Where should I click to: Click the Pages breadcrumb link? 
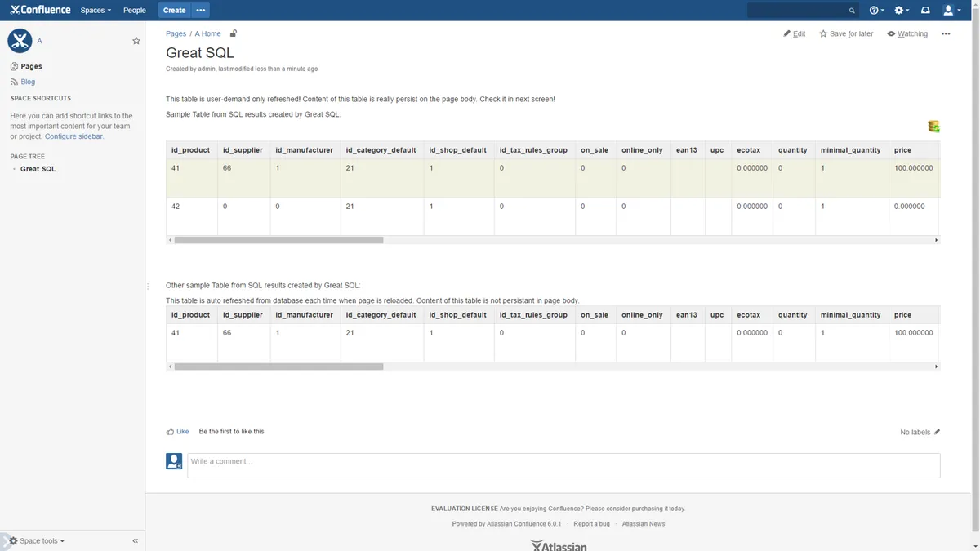pos(176,33)
